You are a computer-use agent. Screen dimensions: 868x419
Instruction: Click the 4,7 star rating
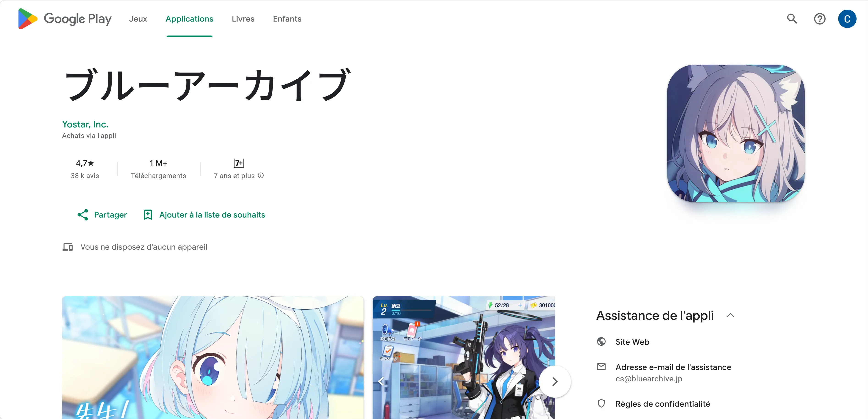[x=85, y=163]
